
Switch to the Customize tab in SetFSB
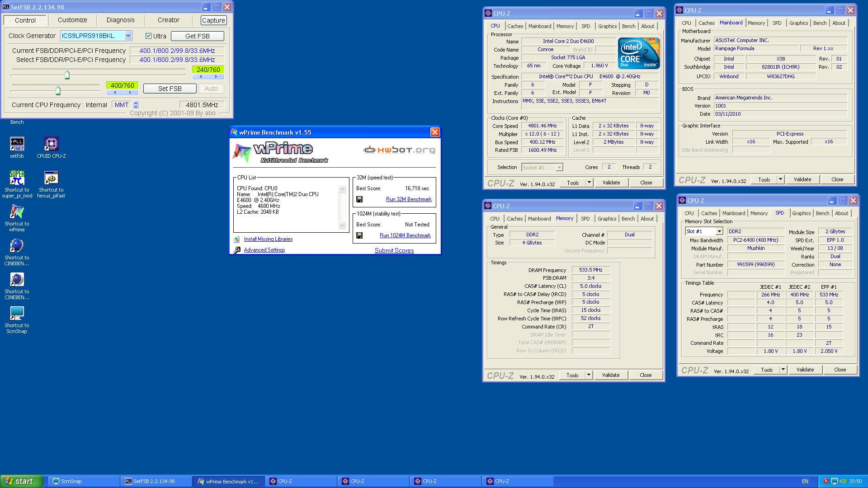point(72,20)
